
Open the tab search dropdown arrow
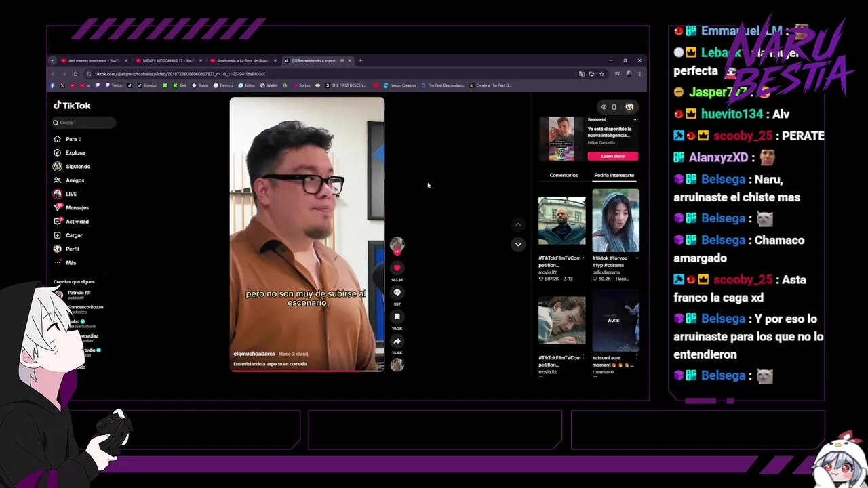(x=52, y=60)
